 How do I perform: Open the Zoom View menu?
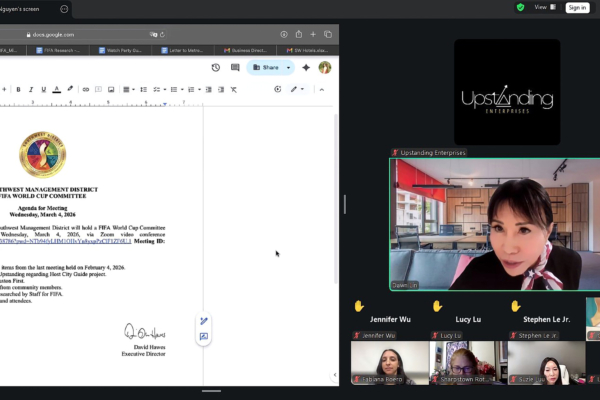[x=543, y=7]
